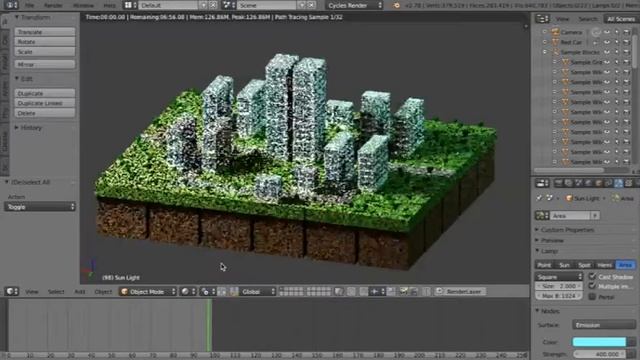The image size is (640, 360).
Task: Toggle Red Car renderability camera icon
Action: 627,42
